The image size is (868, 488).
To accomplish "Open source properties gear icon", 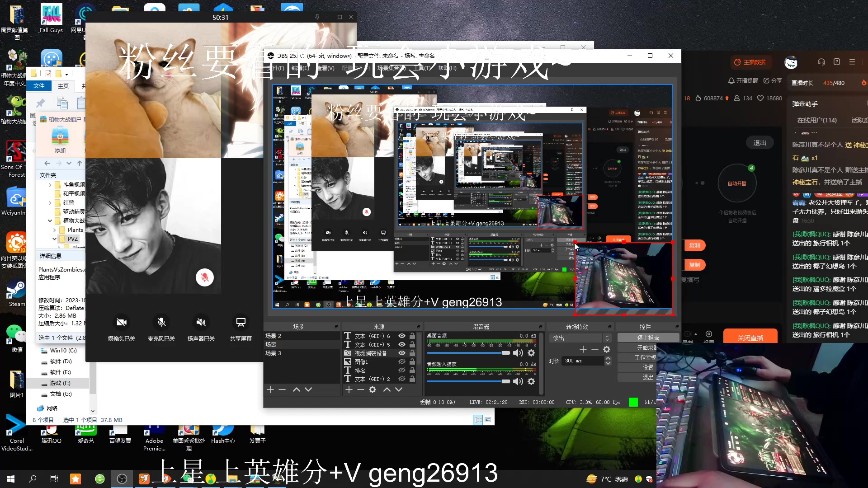I will click(373, 389).
